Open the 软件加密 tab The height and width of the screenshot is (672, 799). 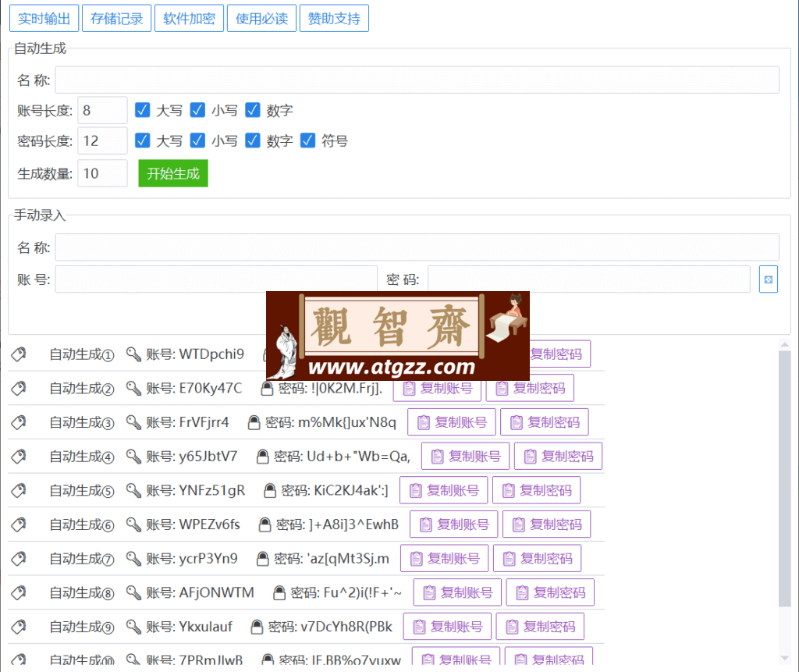189,19
